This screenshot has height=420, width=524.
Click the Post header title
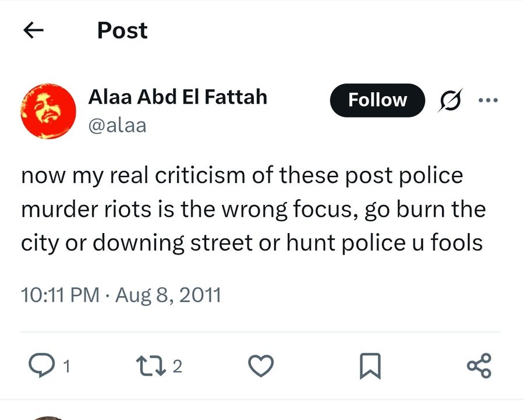click(122, 30)
